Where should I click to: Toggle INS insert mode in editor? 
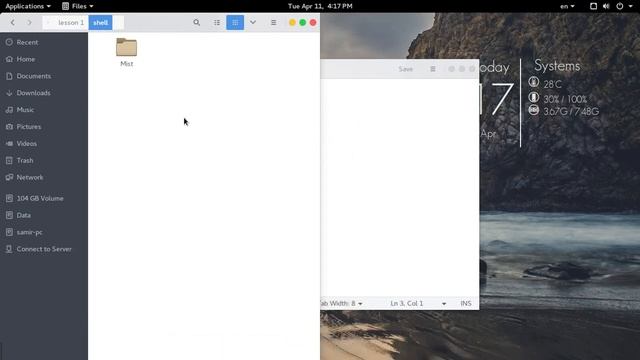point(466,303)
